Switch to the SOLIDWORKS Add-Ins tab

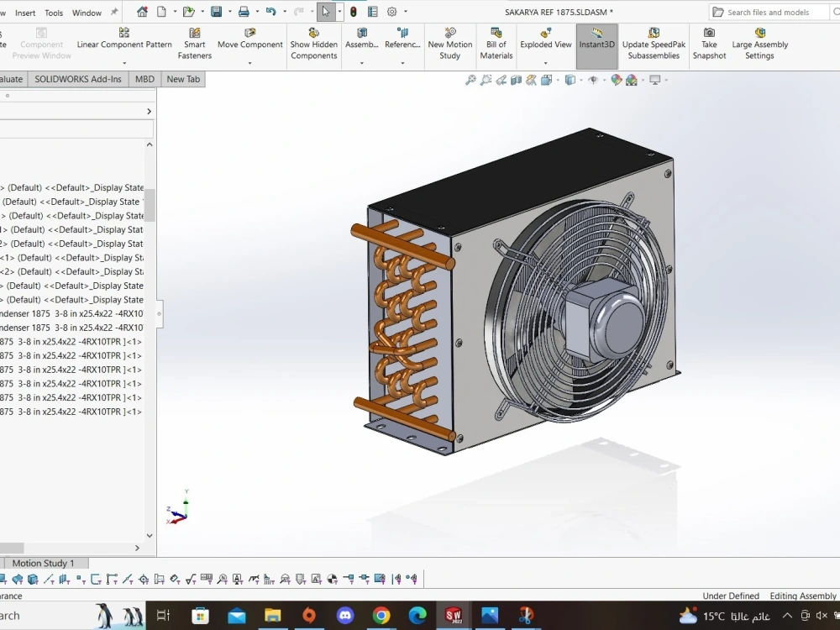tap(77, 79)
